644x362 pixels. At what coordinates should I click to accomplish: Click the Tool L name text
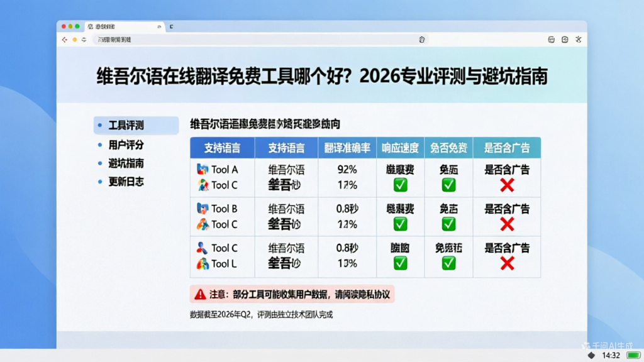(224, 263)
